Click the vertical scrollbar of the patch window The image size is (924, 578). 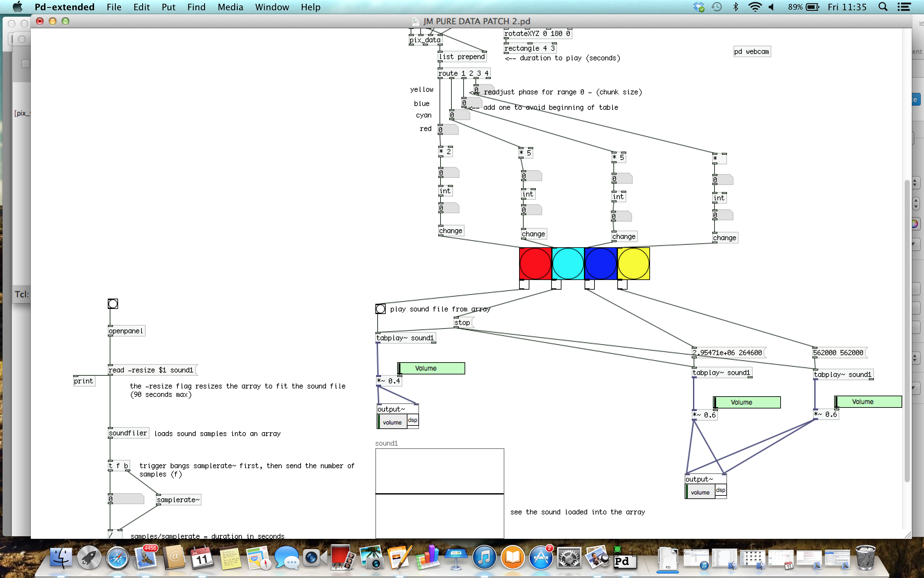(x=907, y=331)
